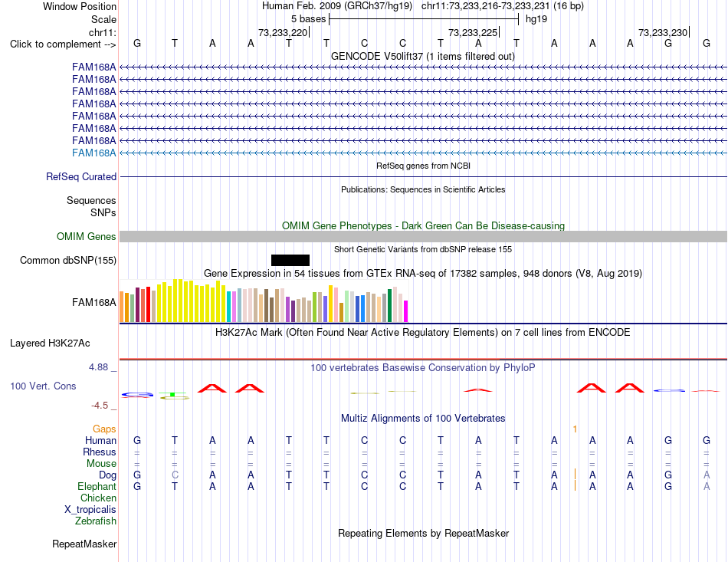Click 'Repeating Elements by RepeatMasker' title
This screenshot has height=562, width=728.
(423, 533)
